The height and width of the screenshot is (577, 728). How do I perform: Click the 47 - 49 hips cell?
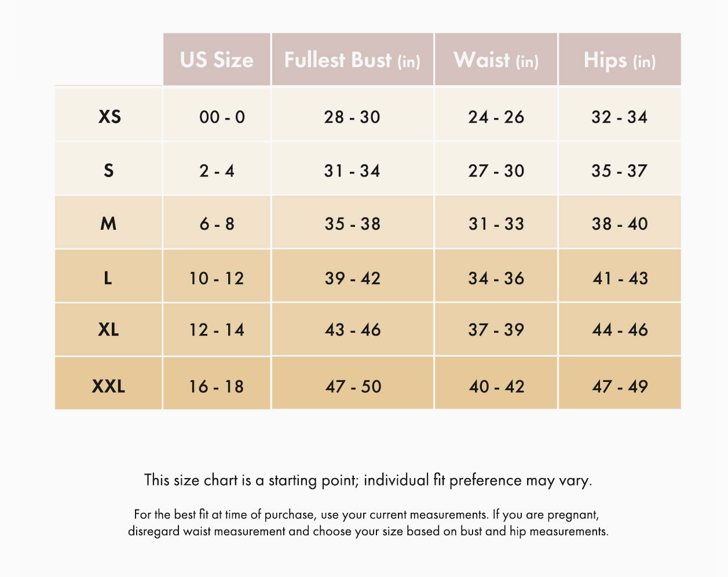point(619,386)
